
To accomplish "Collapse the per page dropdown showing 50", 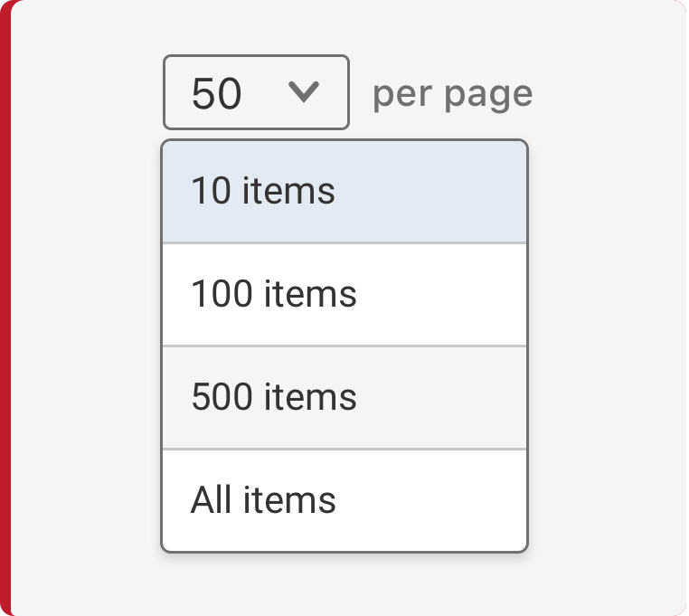I will tap(256, 92).
